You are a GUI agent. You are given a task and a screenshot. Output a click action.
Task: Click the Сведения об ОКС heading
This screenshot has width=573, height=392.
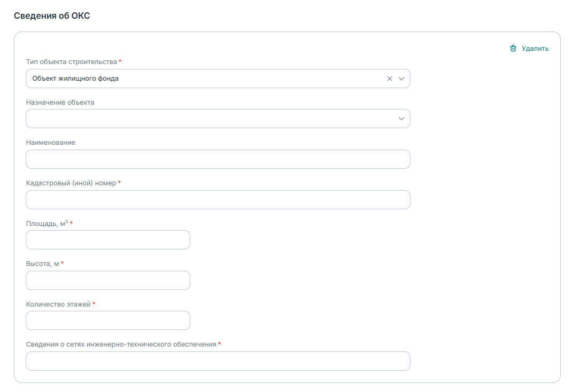tap(52, 15)
